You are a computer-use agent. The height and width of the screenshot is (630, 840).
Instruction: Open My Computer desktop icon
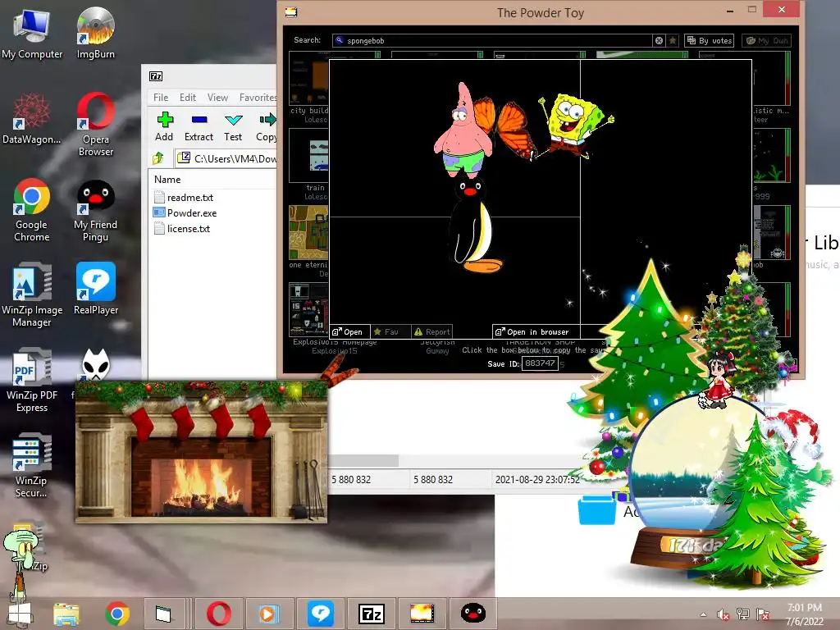pos(32,33)
